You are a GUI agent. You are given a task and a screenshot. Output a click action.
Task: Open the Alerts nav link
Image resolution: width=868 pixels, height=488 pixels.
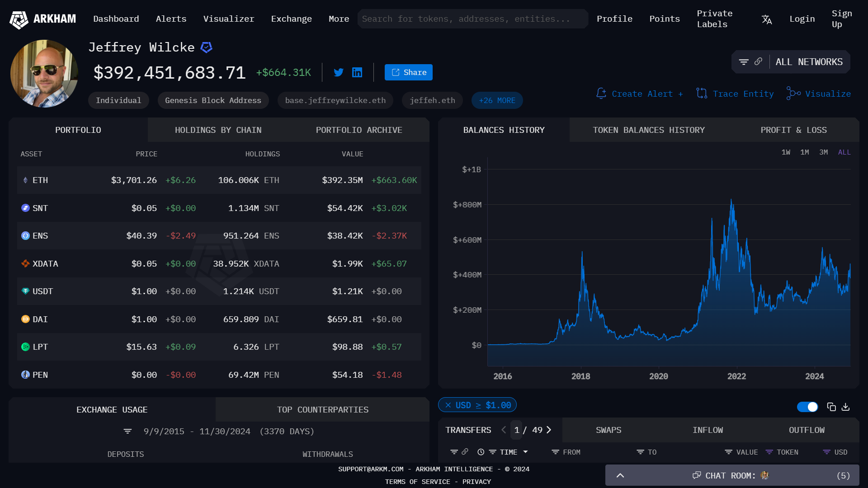(x=171, y=19)
